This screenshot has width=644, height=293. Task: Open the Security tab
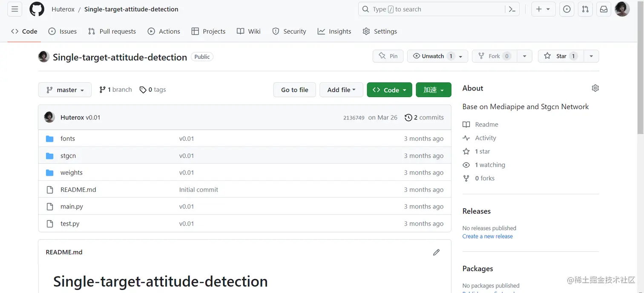[289, 31]
